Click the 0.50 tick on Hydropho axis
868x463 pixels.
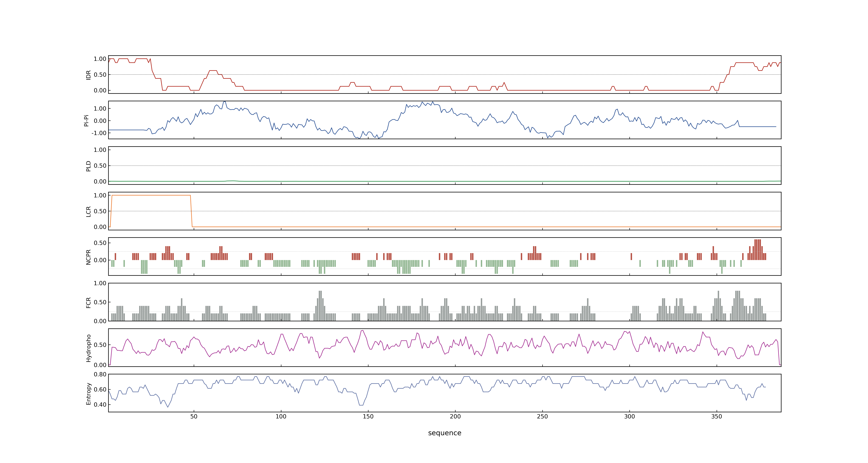coord(100,345)
